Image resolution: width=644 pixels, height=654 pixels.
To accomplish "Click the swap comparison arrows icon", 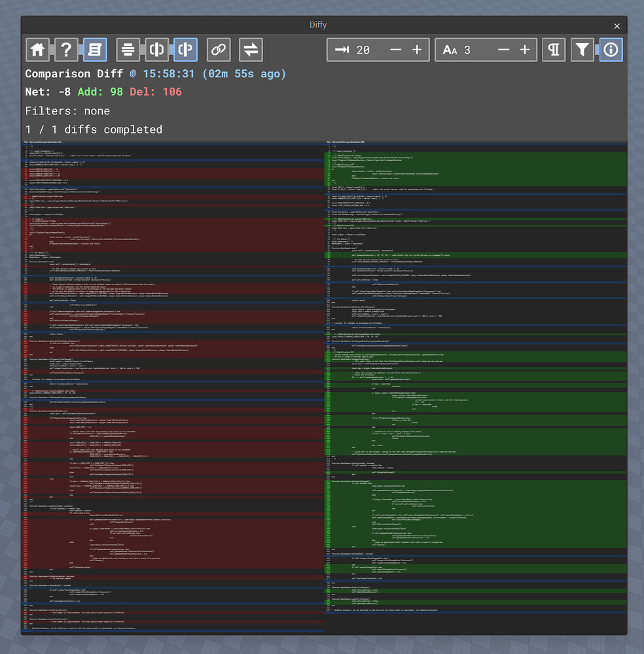I will [x=250, y=50].
